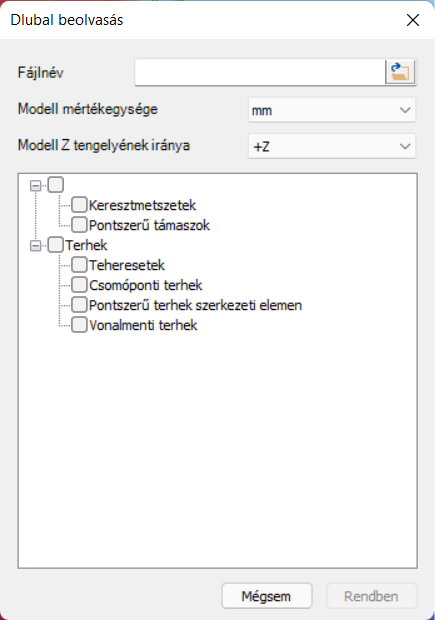435x620 pixels.
Task: Select the Vonalmenti terhek tree label
Action: click(143, 325)
